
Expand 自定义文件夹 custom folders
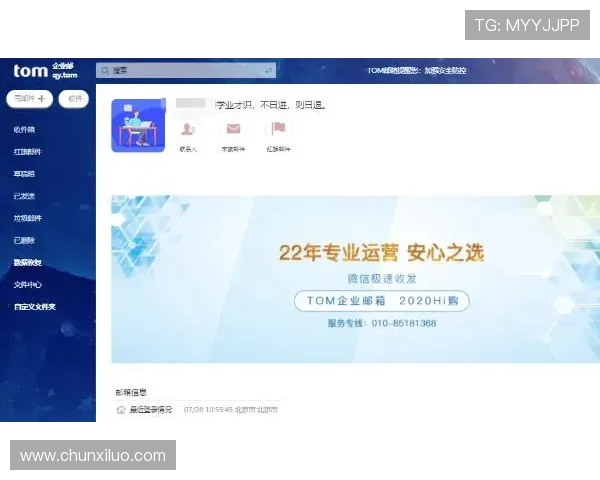tap(35, 307)
